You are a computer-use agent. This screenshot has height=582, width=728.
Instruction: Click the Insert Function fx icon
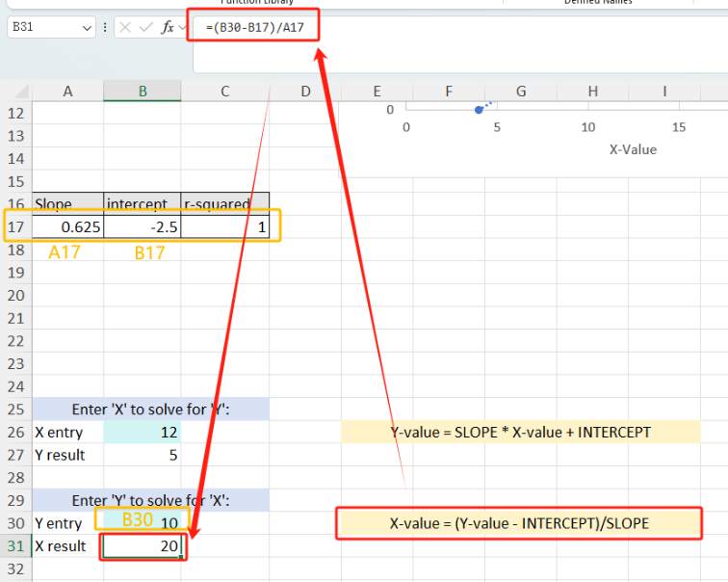[168, 27]
